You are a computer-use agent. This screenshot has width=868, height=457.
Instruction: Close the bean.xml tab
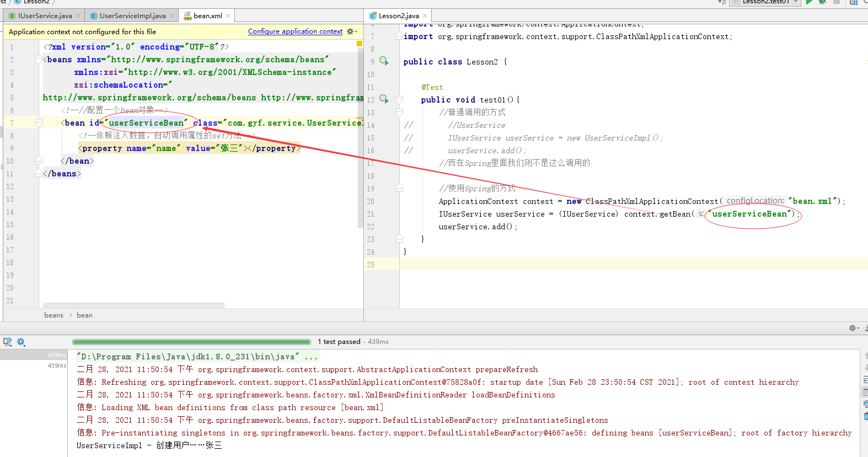(x=228, y=16)
